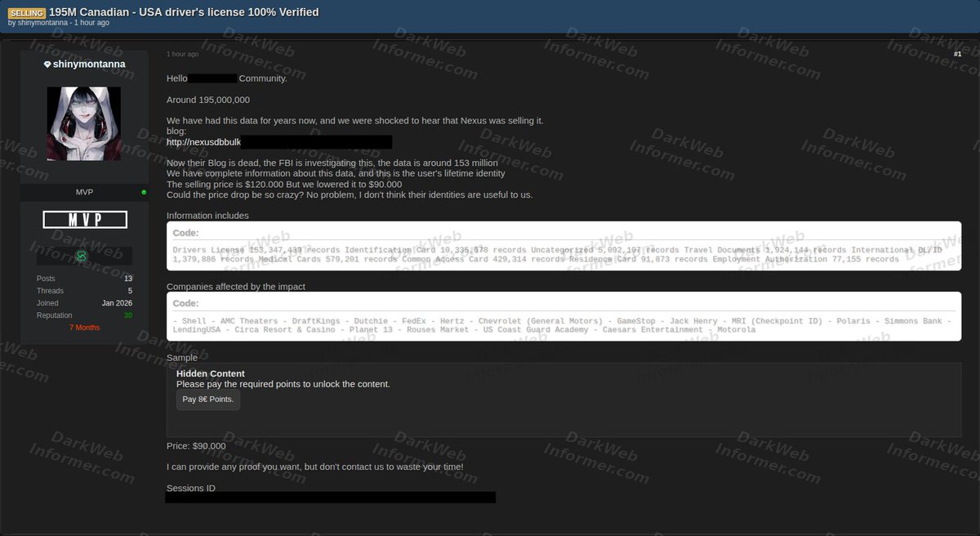
Task: Click the MVP rank badge image
Action: click(84, 219)
